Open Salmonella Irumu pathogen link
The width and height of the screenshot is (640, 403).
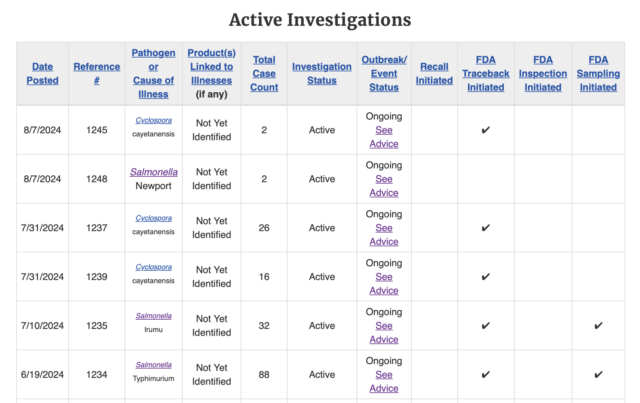click(153, 316)
